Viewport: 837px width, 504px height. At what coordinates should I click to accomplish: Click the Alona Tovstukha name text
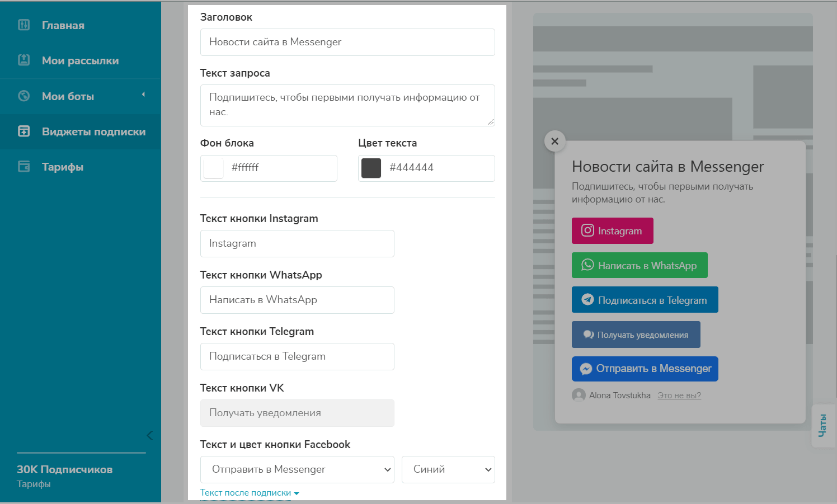pyautogui.click(x=620, y=395)
